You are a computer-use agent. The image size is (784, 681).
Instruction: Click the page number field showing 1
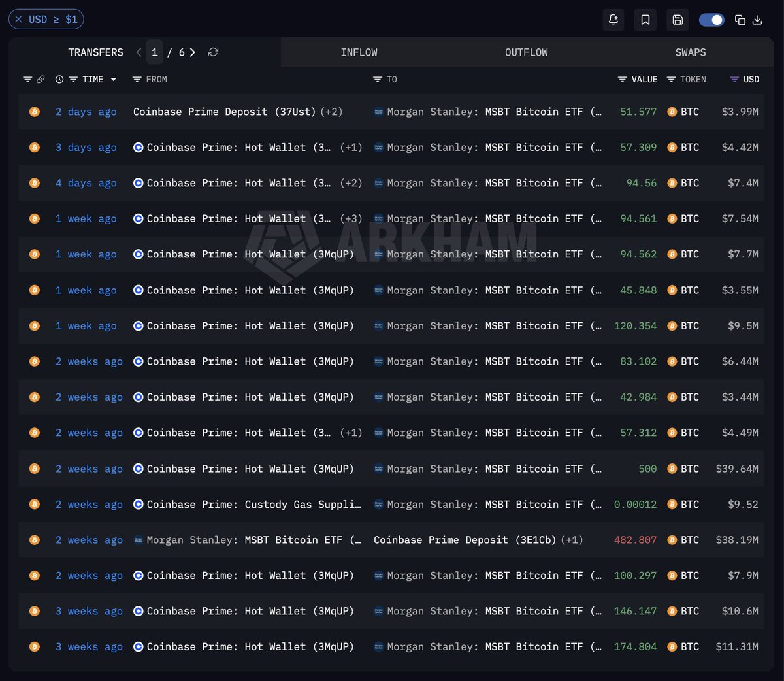[155, 52]
